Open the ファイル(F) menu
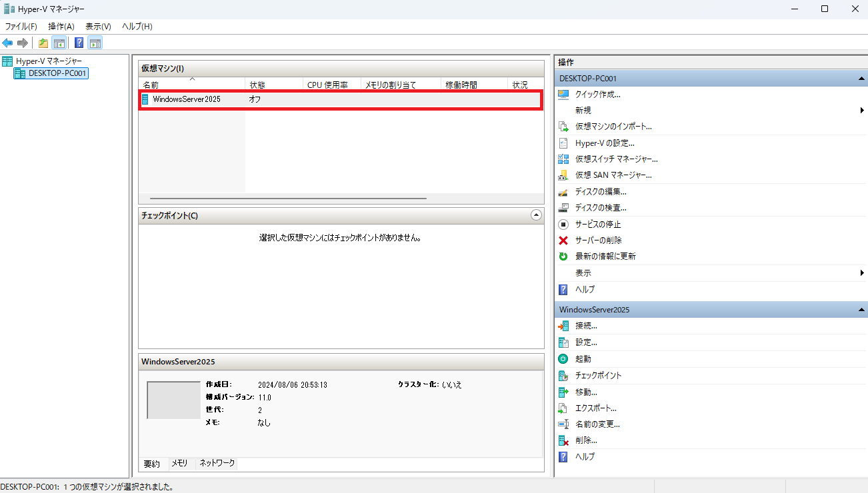 point(21,27)
